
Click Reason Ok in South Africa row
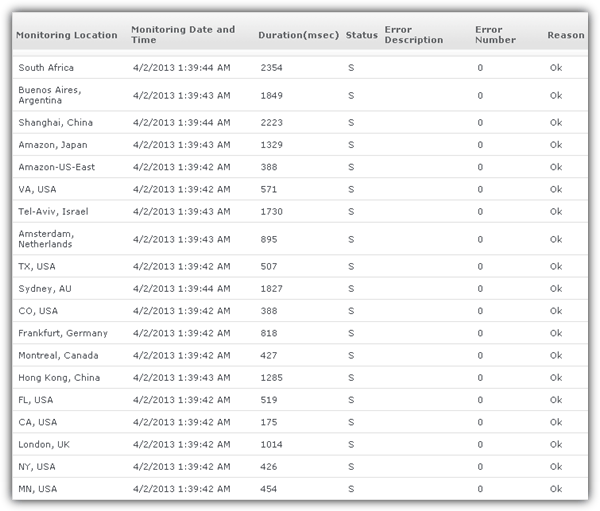coord(556,68)
